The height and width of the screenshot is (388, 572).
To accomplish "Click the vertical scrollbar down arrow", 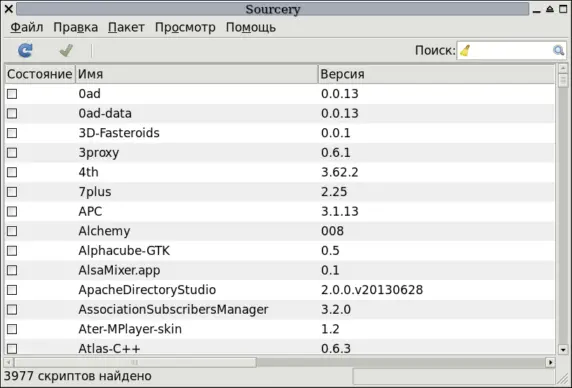I will [x=563, y=350].
